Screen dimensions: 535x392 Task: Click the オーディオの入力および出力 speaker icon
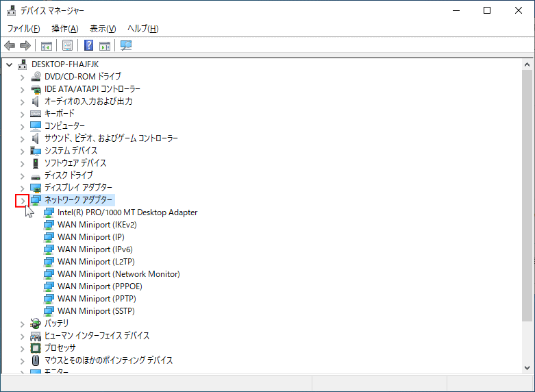point(36,101)
